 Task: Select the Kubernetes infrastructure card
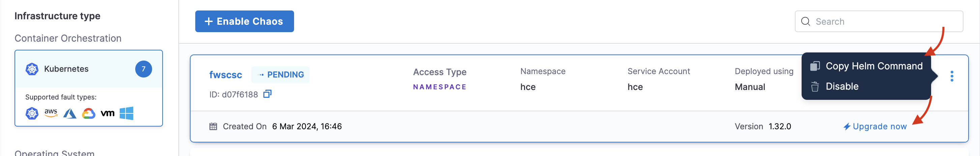pyautogui.click(x=88, y=69)
